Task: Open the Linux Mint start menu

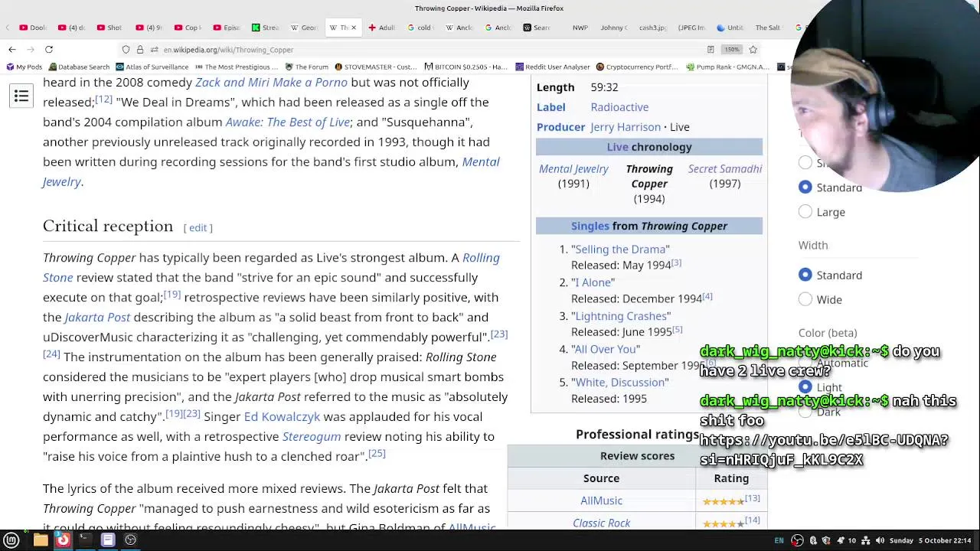Action: pos(11,540)
